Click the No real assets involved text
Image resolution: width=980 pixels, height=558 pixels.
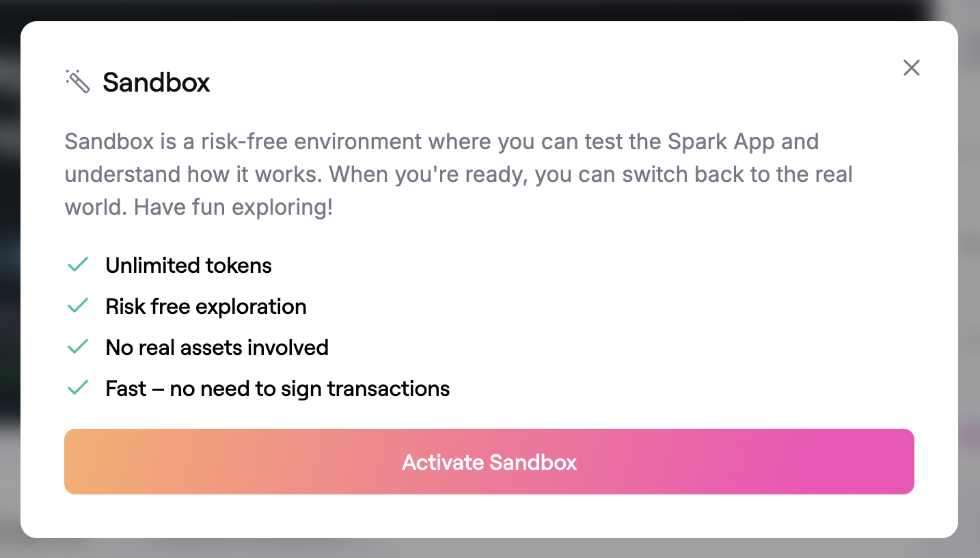[217, 347]
